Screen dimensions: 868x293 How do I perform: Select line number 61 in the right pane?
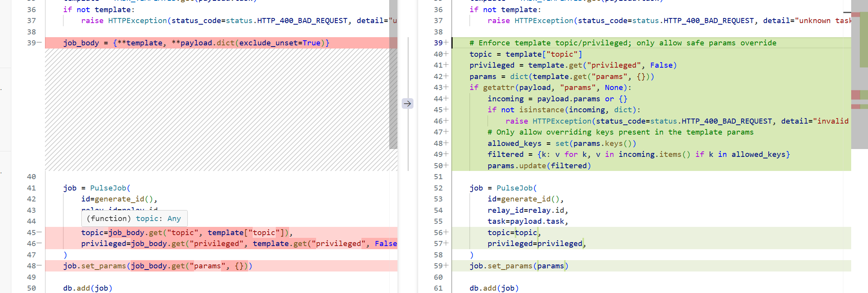[x=438, y=288]
